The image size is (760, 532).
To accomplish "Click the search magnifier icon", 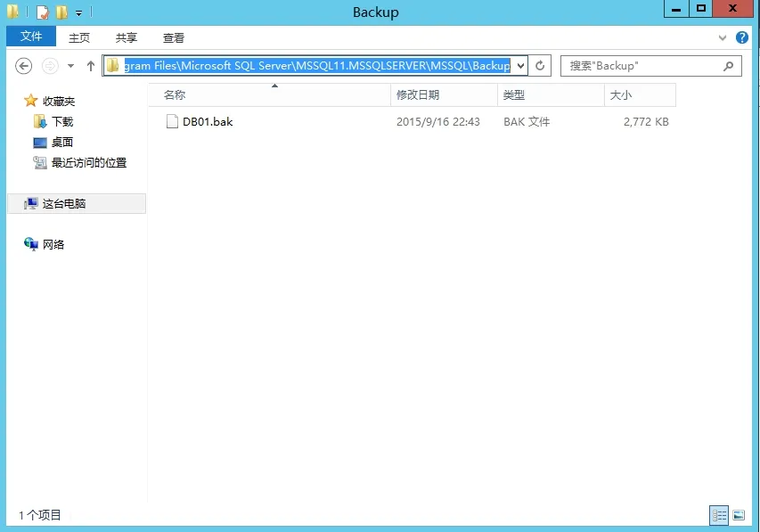I will (x=728, y=66).
